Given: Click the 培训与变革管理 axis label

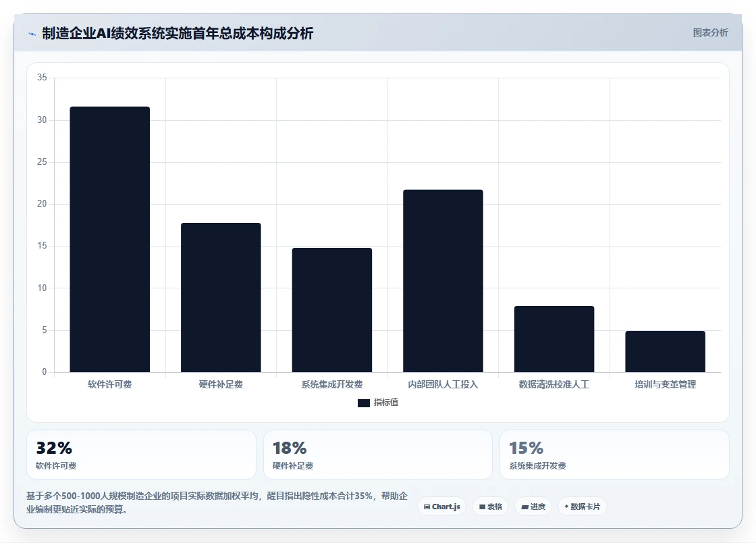Looking at the screenshot, I should tap(666, 384).
